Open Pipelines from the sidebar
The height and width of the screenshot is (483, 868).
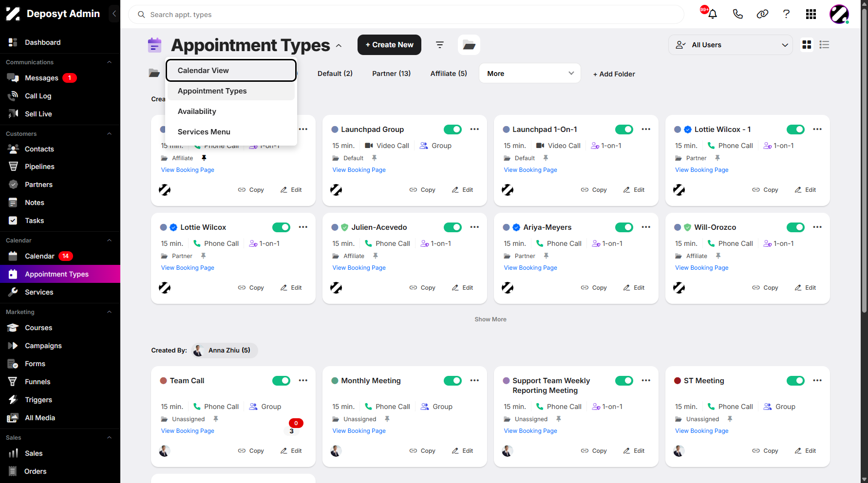coord(39,167)
